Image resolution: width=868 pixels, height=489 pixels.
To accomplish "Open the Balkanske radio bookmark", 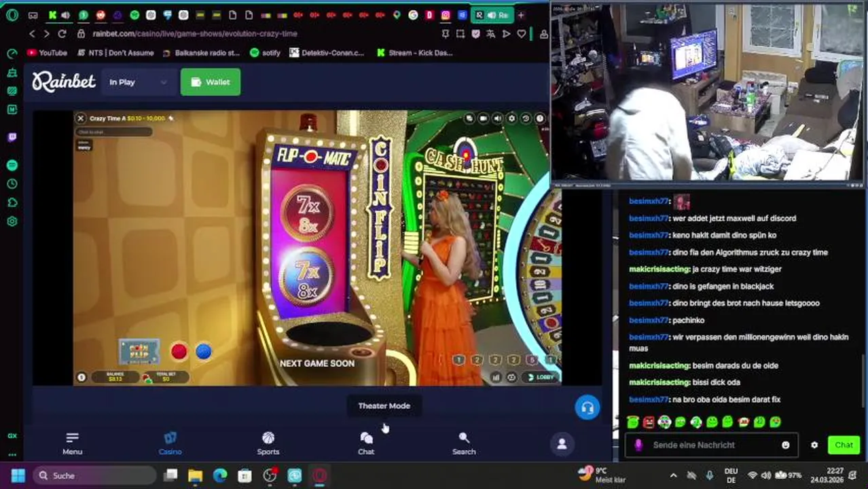I will point(201,52).
